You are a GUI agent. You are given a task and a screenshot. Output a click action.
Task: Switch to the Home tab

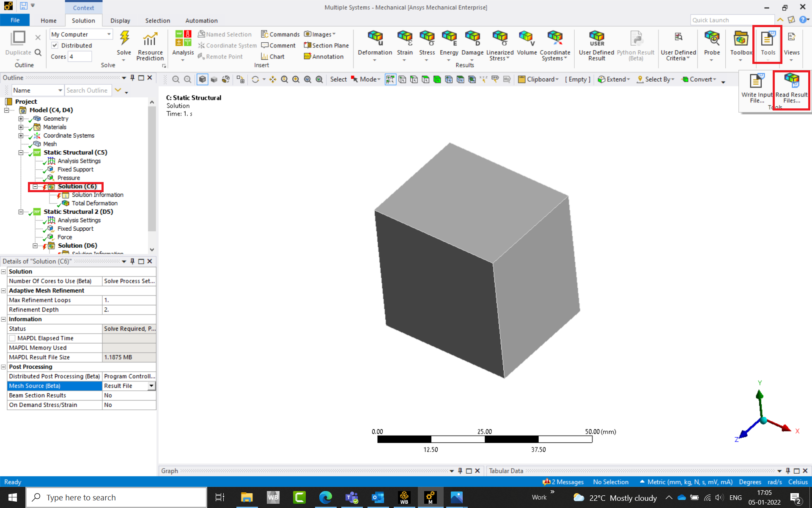click(x=48, y=20)
